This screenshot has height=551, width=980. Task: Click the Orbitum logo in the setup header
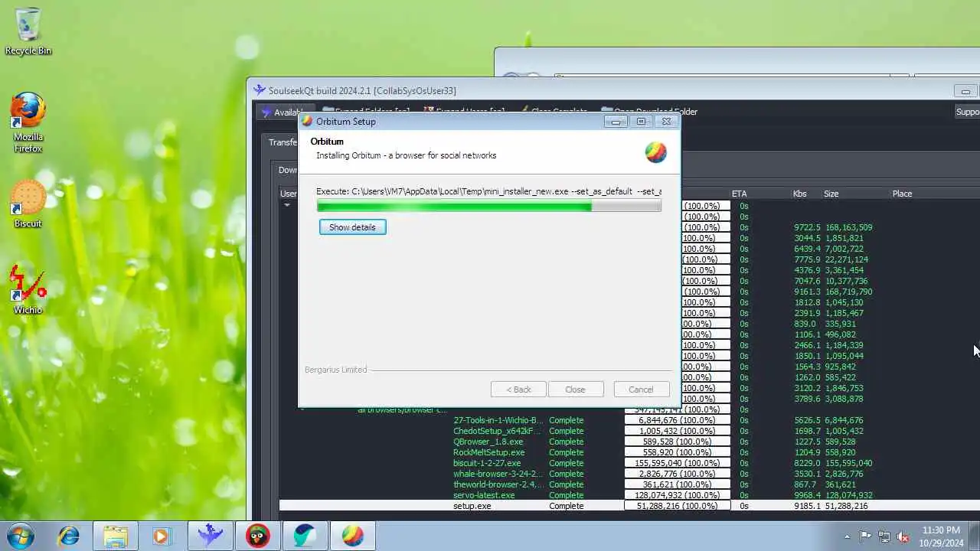click(x=656, y=152)
